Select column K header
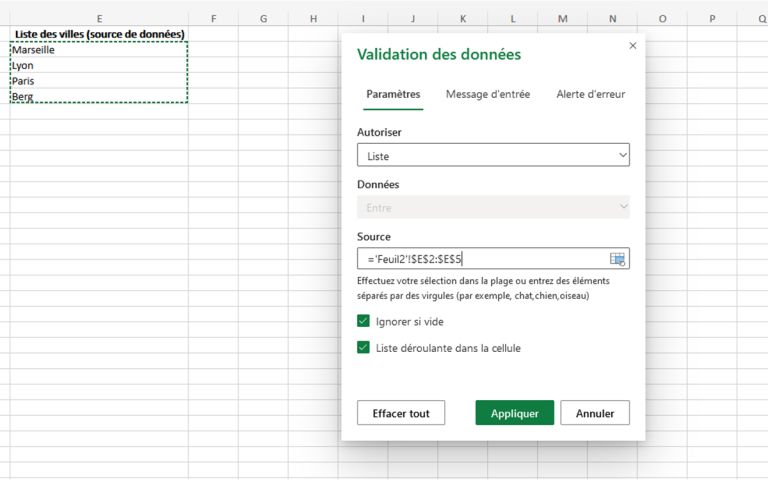Viewport: 768px width, 480px height. [x=463, y=19]
